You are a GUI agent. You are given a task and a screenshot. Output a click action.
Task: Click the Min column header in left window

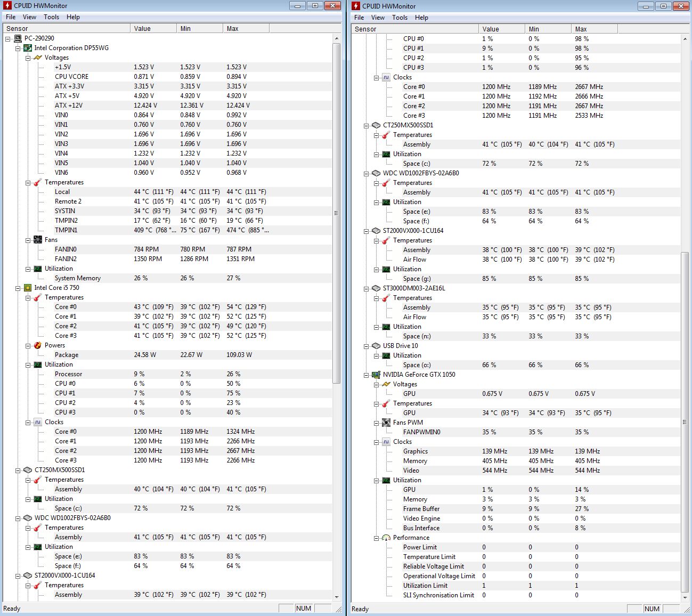click(x=200, y=29)
